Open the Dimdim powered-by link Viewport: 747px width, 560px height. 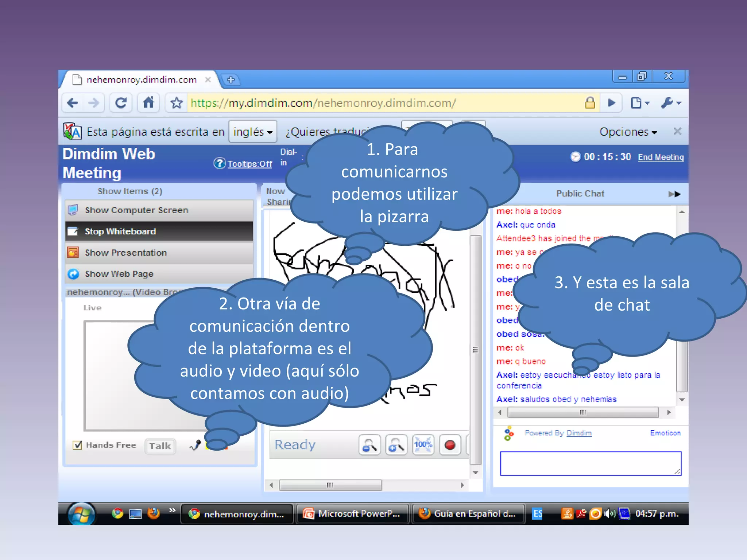[579, 433]
